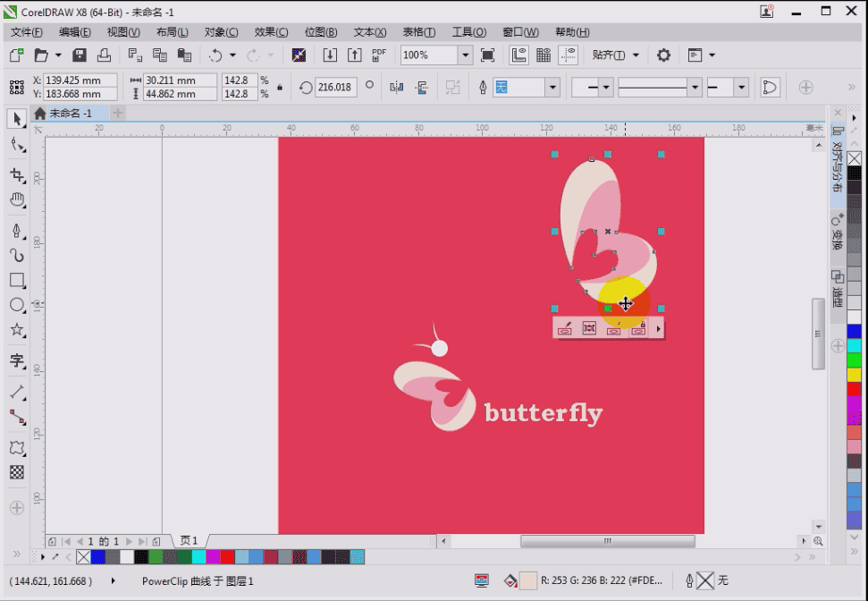
Task: Toggle show guidelines
Action: (x=569, y=55)
